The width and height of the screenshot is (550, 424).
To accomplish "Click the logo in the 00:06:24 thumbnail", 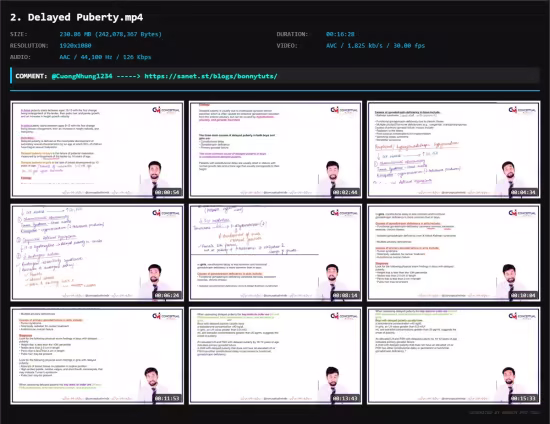I will pos(166,213).
